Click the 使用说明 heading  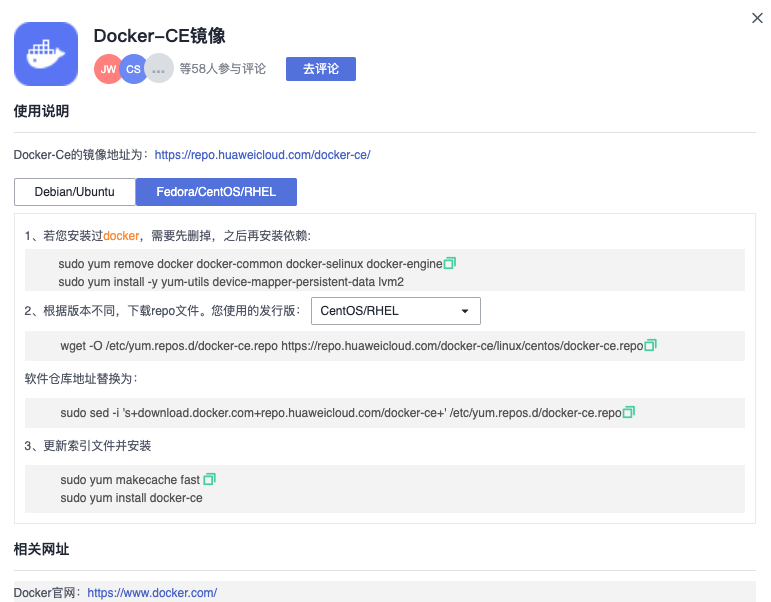pos(41,111)
